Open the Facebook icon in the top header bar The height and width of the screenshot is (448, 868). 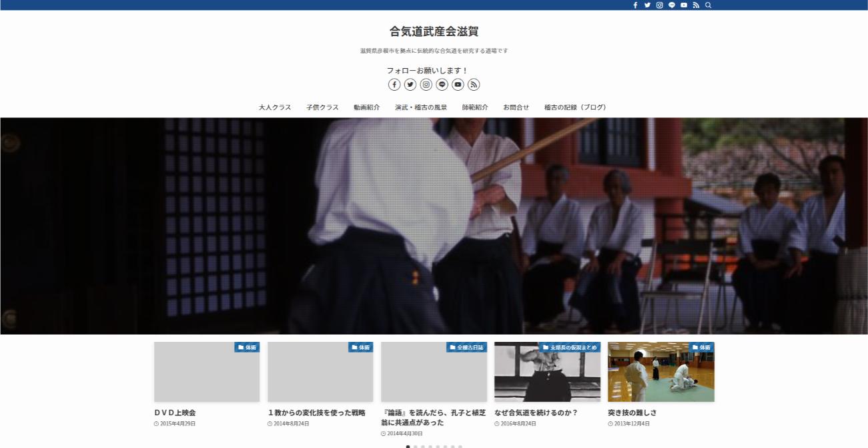tap(635, 5)
